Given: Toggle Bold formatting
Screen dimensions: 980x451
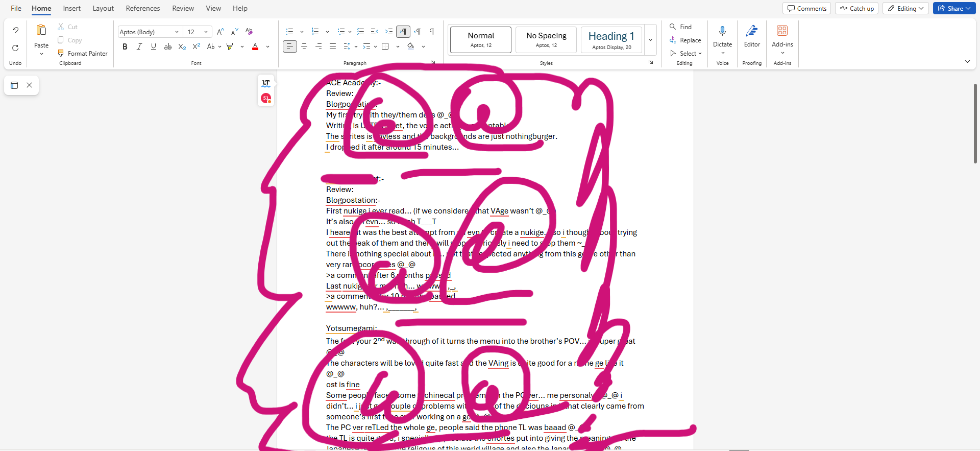Looking at the screenshot, I should click(x=125, y=46).
